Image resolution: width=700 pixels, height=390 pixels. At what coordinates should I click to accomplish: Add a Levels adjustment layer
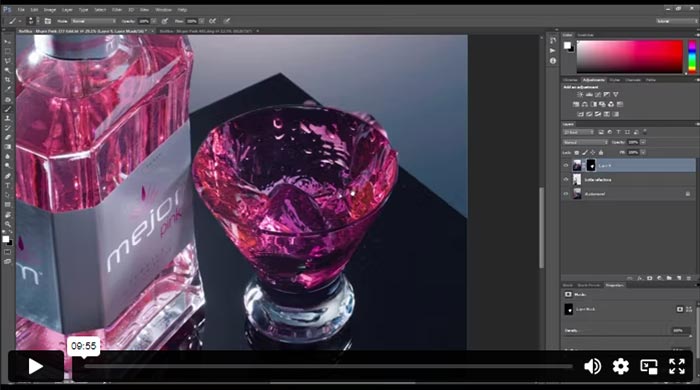pyautogui.click(x=589, y=95)
